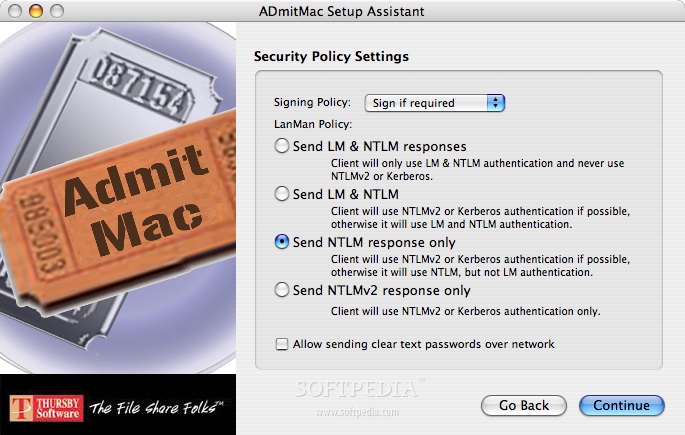The height and width of the screenshot is (435, 685).
Task: Click the Softpedia watermark text
Action: (x=357, y=389)
